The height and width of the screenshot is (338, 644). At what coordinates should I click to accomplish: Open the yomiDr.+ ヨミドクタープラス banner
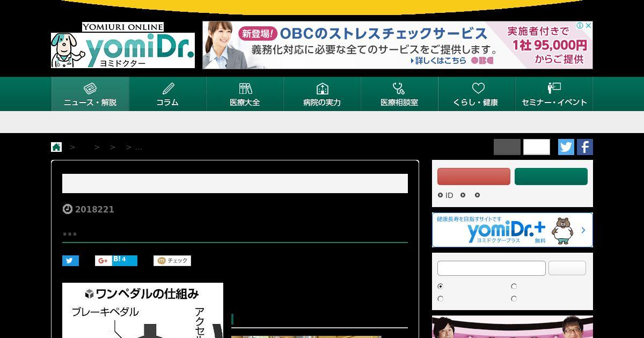click(513, 230)
